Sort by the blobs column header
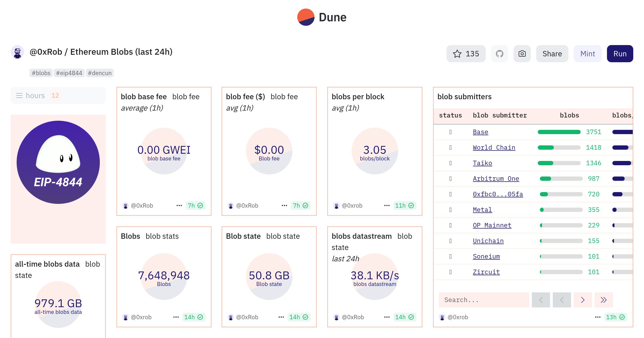Image resolution: width=644 pixels, height=338 pixels. tap(569, 115)
